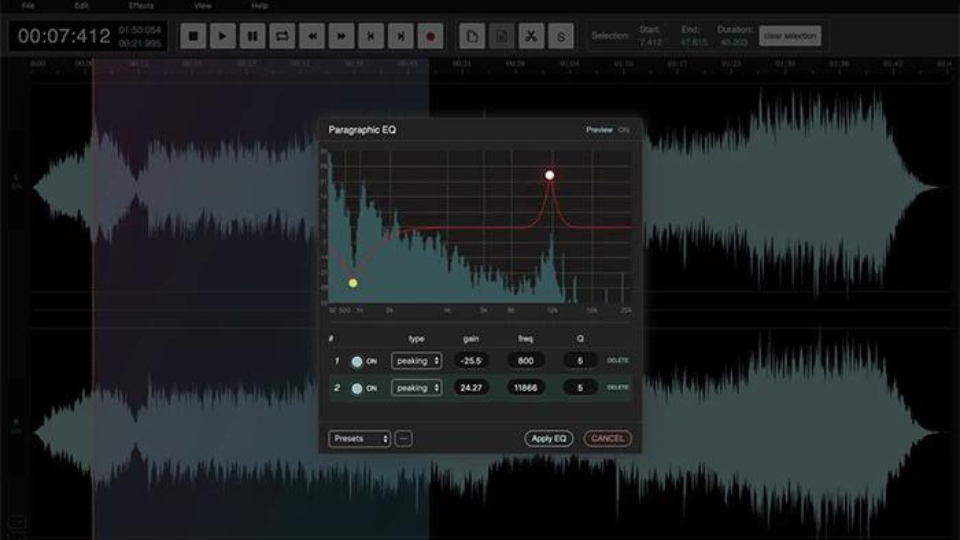
Task: Click the selection Start value 7.412
Action: pos(650,43)
